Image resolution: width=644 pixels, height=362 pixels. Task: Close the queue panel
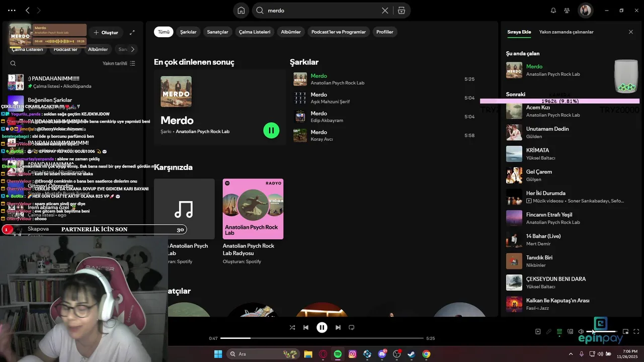631,32
